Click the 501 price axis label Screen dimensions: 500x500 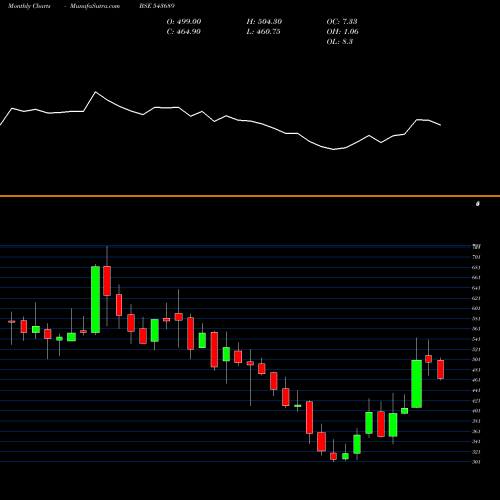[x=476, y=360]
